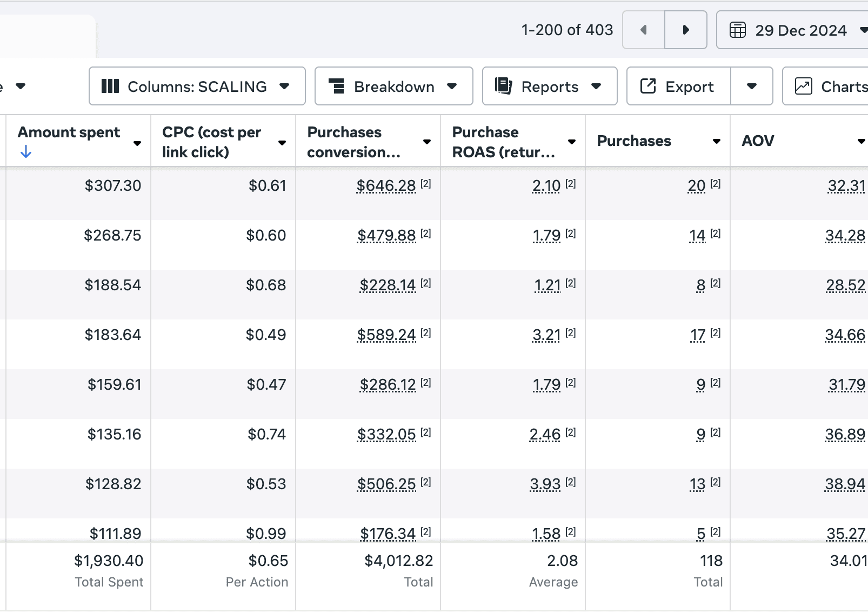Go to the next results page arrow
The image size is (868, 613).
pyautogui.click(x=686, y=30)
